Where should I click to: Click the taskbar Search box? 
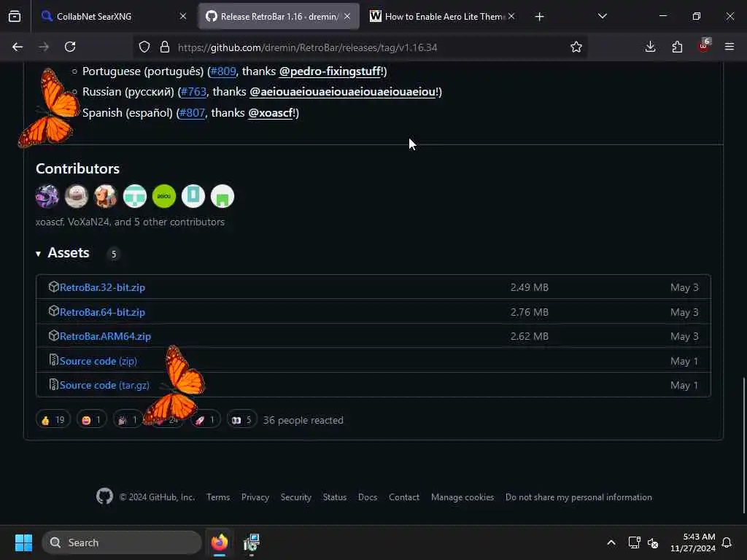122,542
